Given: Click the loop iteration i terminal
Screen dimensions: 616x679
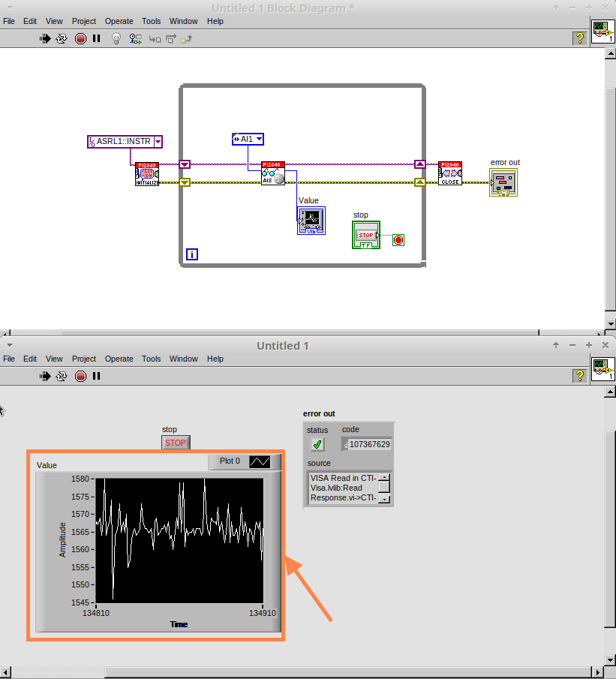Looking at the screenshot, I should (192, 254).
